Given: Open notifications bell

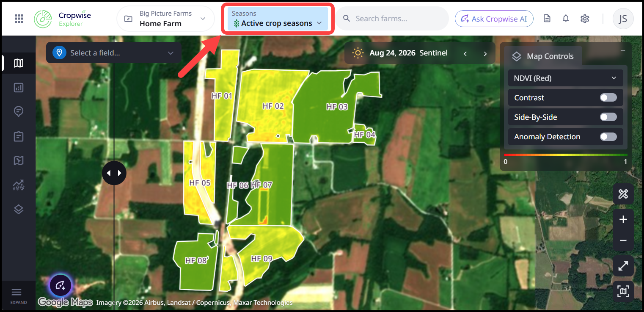Looking at the screenshot, I should tap(566, 19).
